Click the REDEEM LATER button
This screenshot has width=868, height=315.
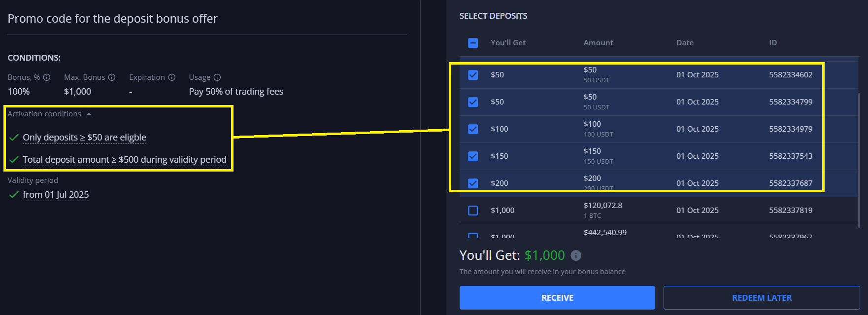[761, 298]
